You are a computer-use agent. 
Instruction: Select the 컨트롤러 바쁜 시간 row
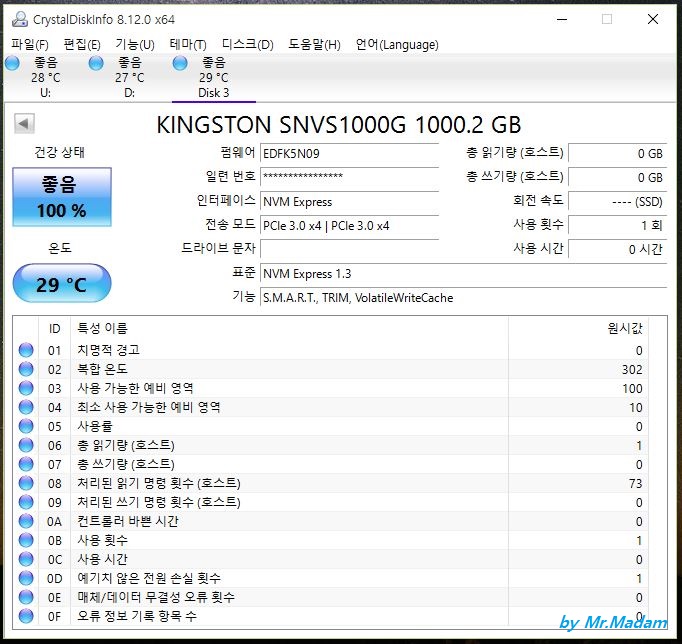click(x=331, y=521)
